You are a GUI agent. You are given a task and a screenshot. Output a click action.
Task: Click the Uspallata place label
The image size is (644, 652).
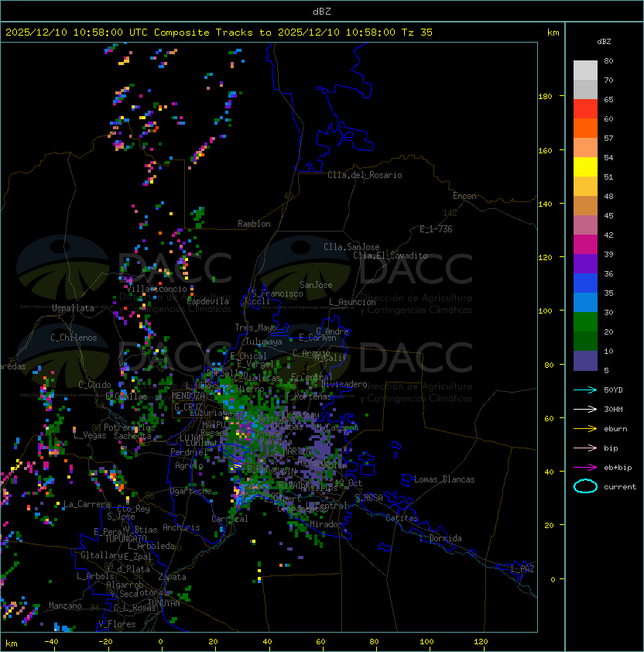[x=73, y=308]
